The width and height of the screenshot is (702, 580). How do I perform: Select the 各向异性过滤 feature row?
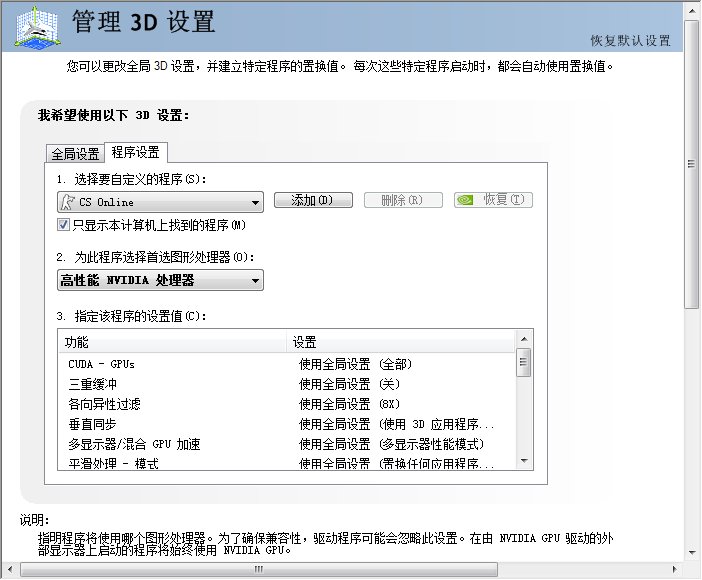pos(287,404)
